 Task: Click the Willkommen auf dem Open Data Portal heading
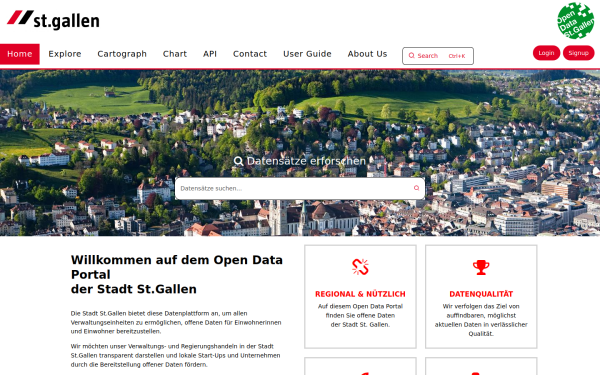(x=177, y=274)
